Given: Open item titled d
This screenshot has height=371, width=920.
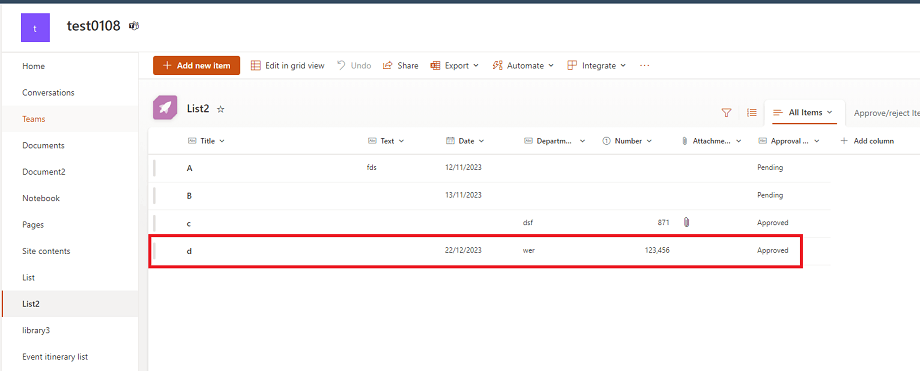Looking at the screenshot, I should 189,251.
